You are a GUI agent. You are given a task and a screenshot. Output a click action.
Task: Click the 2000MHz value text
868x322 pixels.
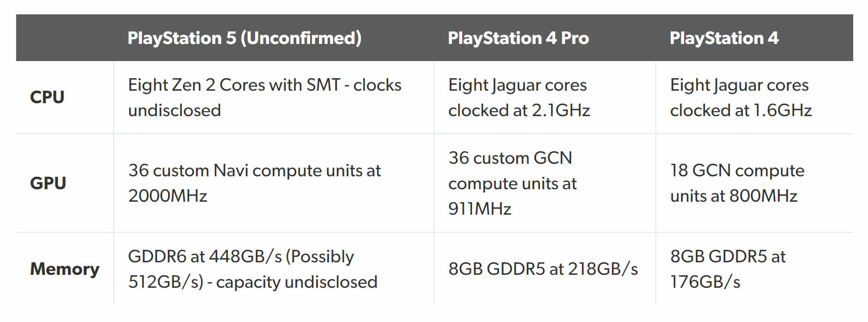pyautogui.click(x=168, y=196)
